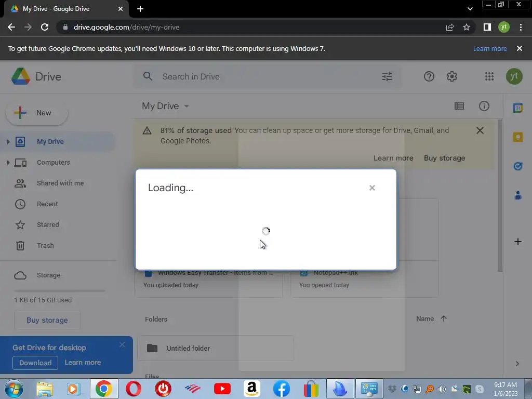This screenshot has width=532, height=399.
Task: Open Chrome profile avatar in toolbar
Action: point(504,27)
